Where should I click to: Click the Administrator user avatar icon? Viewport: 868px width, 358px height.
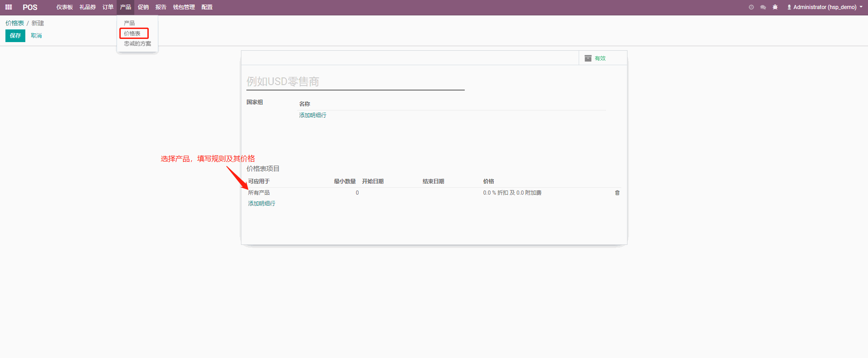(x=789, y=7)
